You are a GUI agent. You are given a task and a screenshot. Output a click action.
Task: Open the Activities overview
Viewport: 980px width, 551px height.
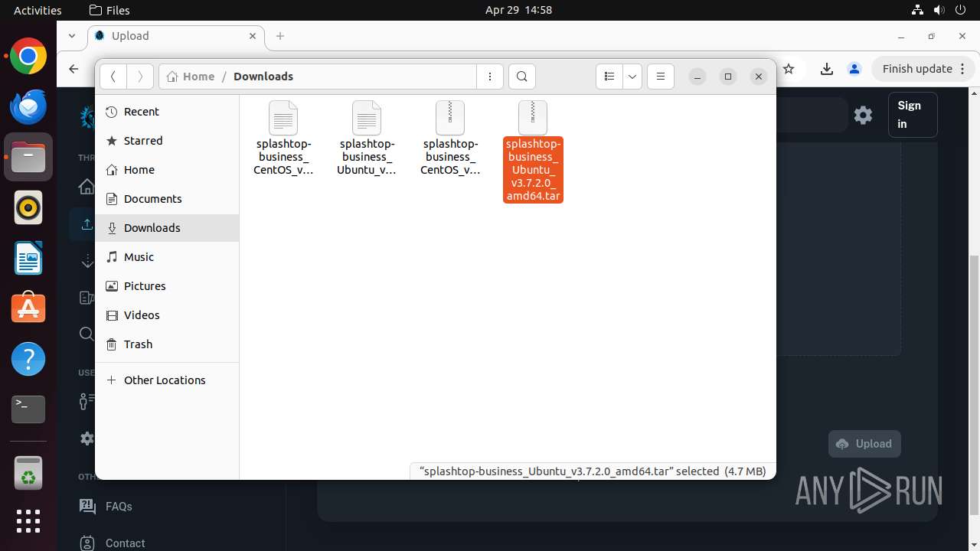(x=38, y=10)
